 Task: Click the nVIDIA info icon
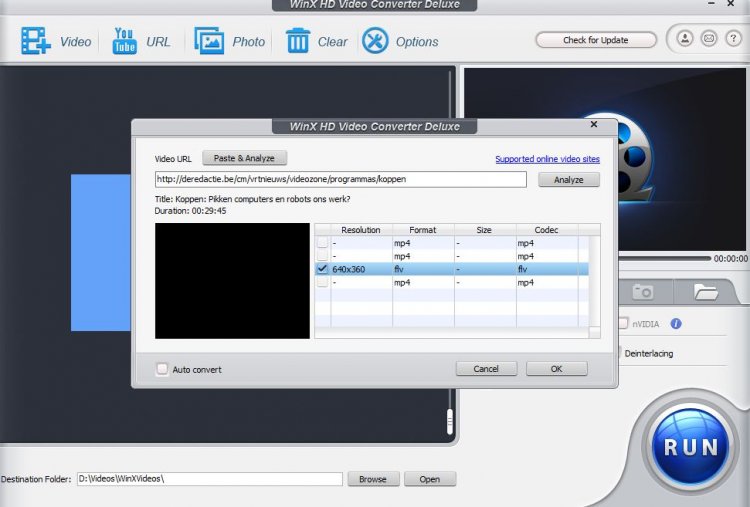click(x=676, y=324)
